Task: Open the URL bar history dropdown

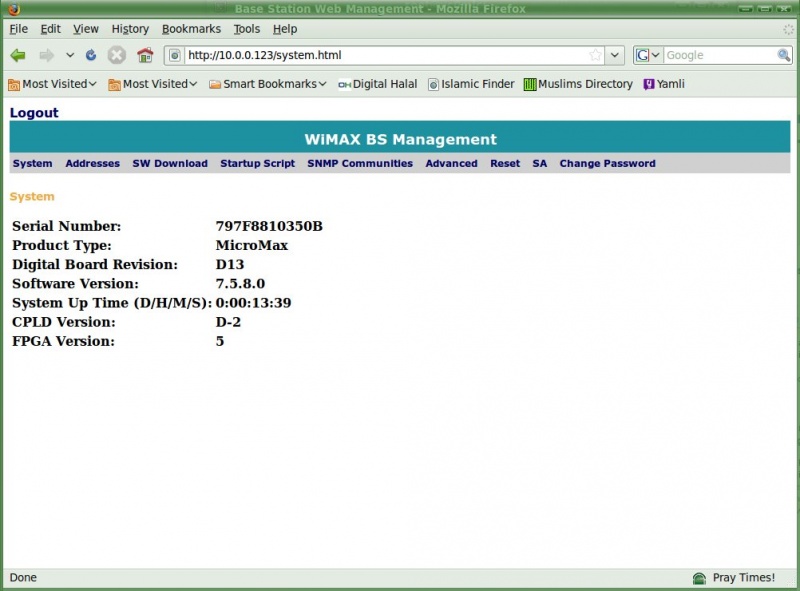Action: (x=615, y=55)
